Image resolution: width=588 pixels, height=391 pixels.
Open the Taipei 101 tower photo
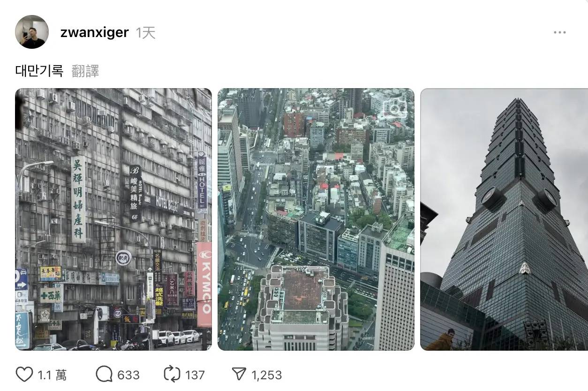504,219
